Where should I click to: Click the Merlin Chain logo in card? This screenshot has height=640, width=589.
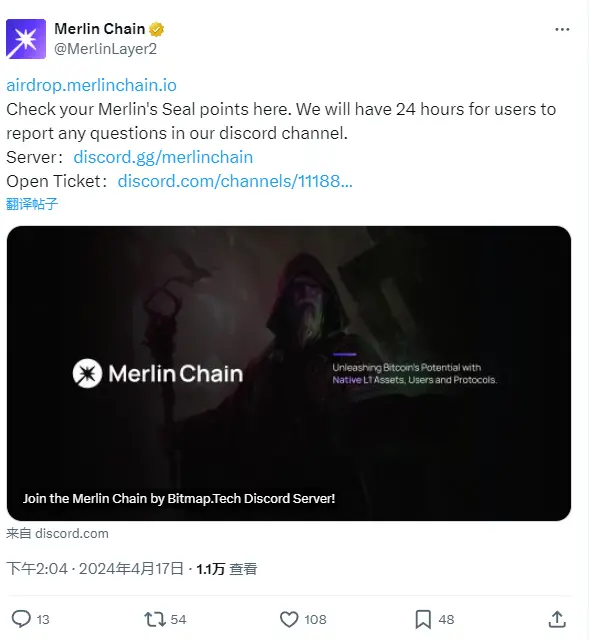click(x=158, y=373)
